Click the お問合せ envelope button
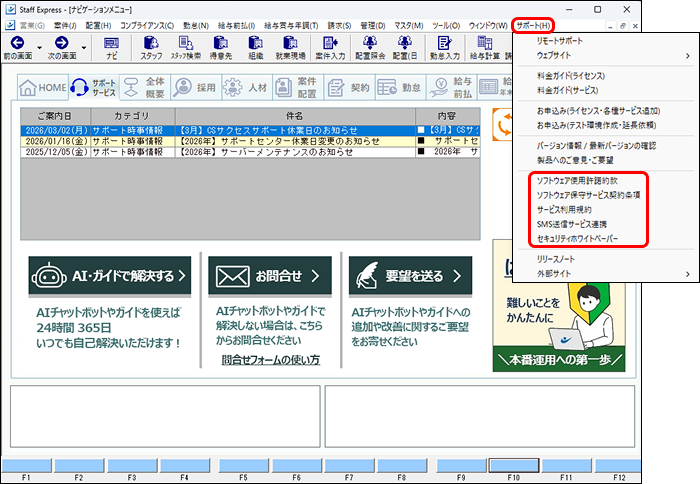 tap(270, 276)
